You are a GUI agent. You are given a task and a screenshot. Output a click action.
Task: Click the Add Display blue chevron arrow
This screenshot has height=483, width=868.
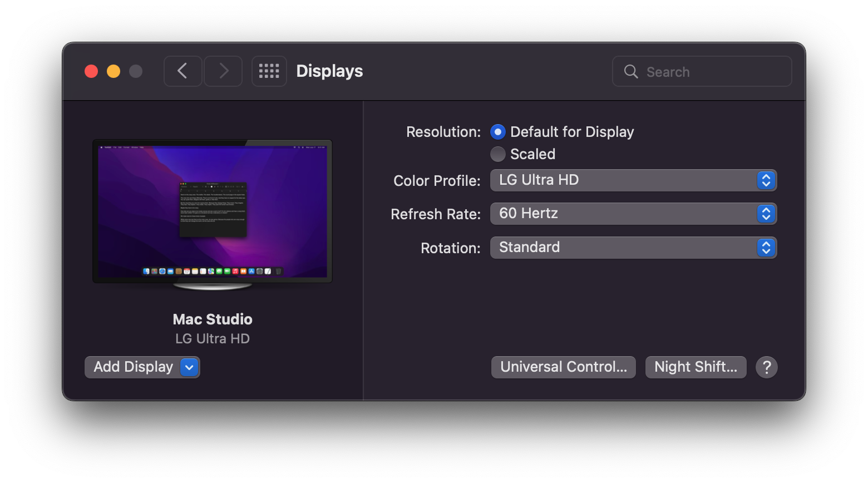[x=189, y=367]
